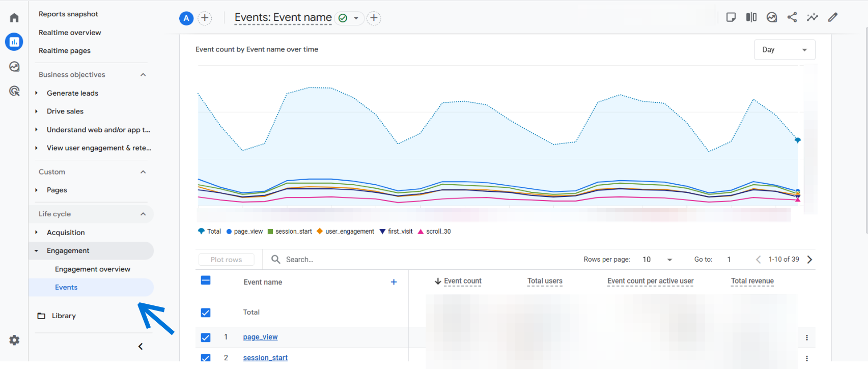The width and height of the screenshot is (868, 369).
Task: Click the Total data point at chart end
Action: [798, 140]
